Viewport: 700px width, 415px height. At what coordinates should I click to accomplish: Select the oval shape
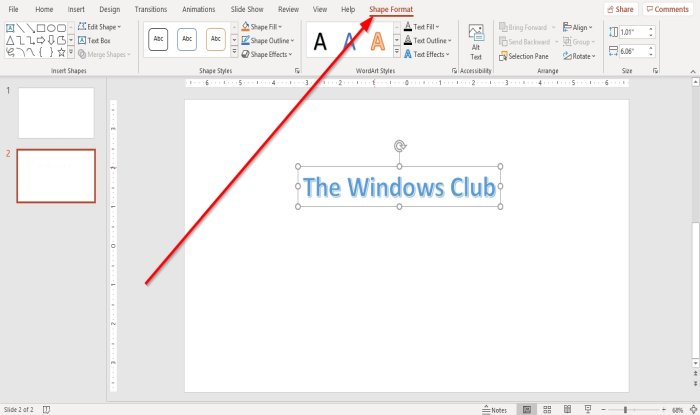pos(51,28)
